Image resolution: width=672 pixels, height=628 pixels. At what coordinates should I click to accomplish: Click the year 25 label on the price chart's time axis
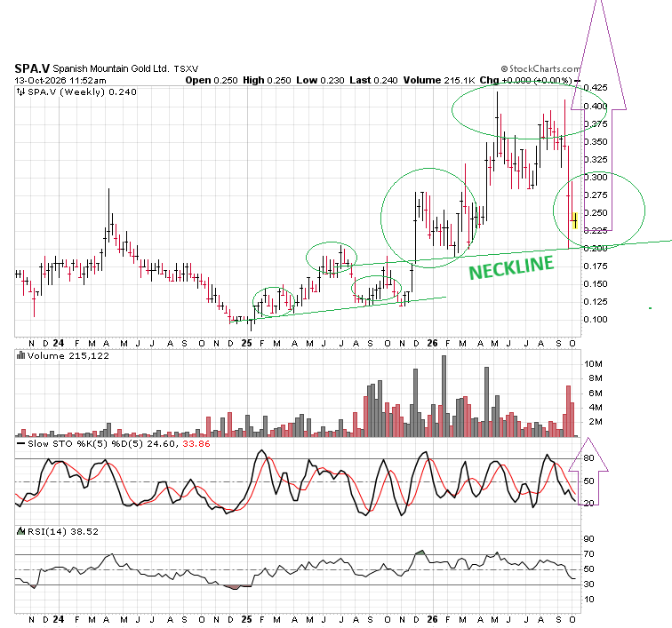[x=246, y=343]
